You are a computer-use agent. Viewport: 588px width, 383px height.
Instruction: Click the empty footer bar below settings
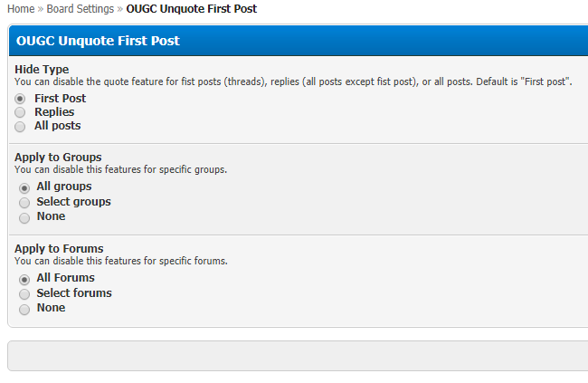pyautogui.click(x=299, y=356)
